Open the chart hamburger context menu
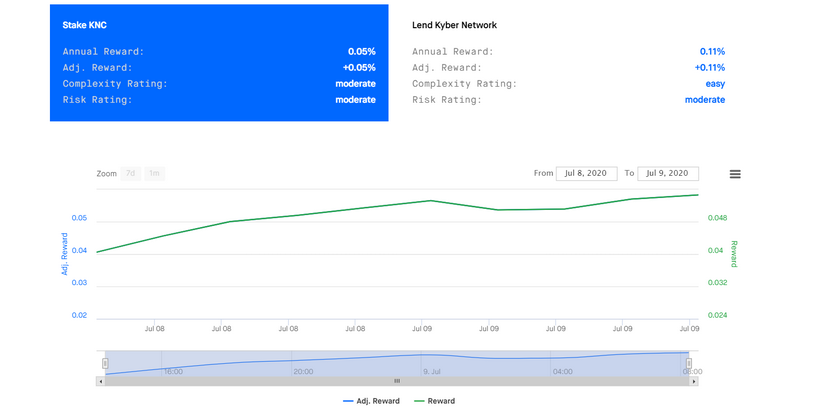 735,174
